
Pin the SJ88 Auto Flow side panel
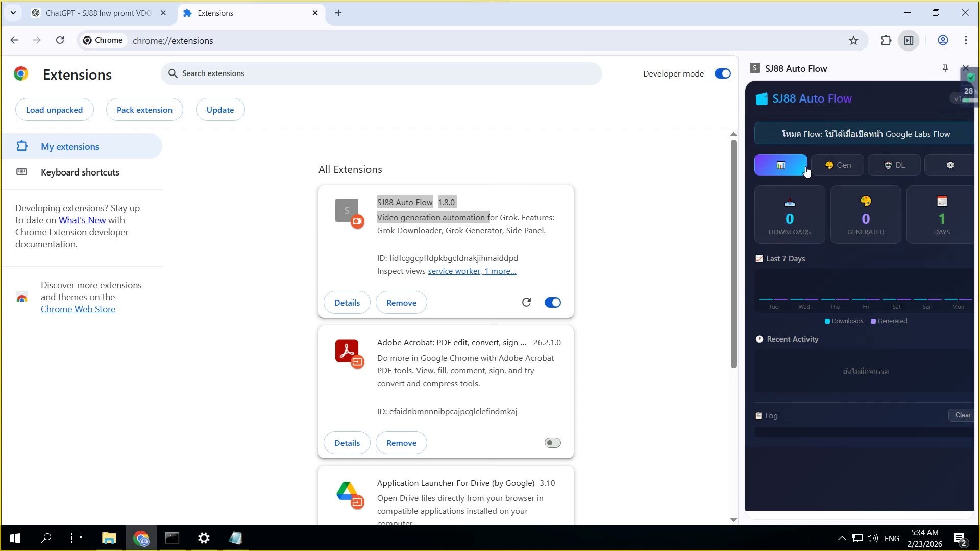coord(945,68)
